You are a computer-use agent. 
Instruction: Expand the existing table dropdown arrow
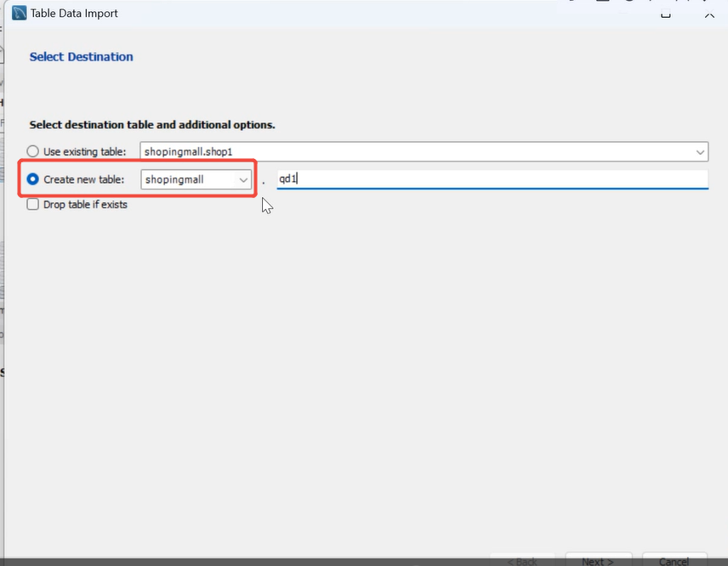coord(700,152)
